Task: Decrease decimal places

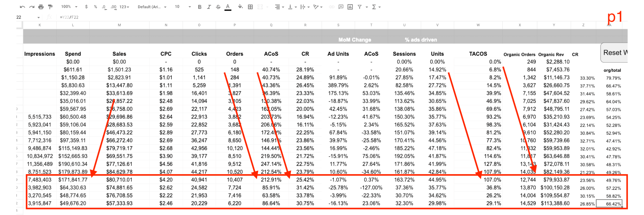Action: (104, 7)
